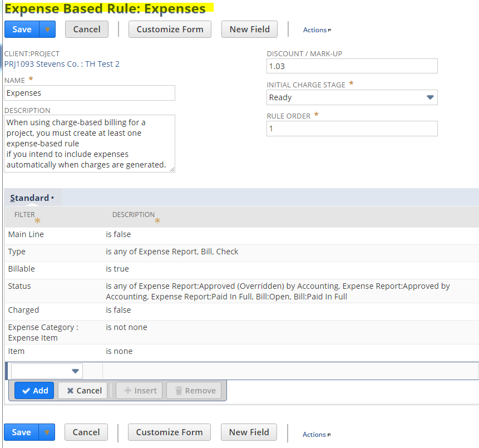Click into the Description text area

90,143
